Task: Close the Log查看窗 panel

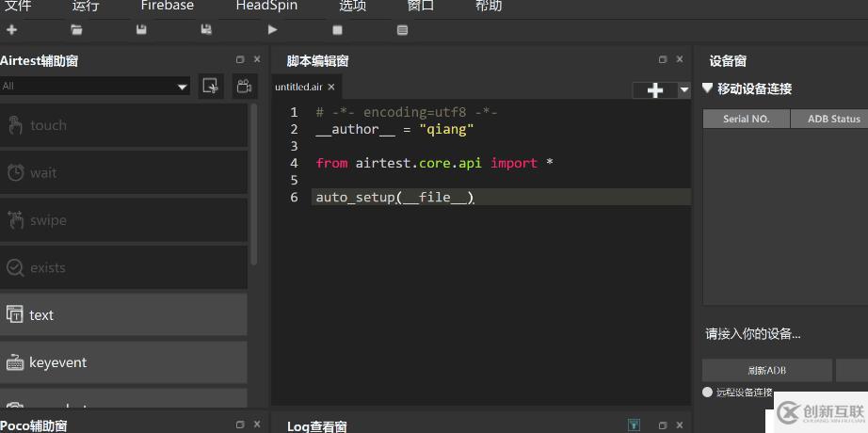Action: pos(679,425)
